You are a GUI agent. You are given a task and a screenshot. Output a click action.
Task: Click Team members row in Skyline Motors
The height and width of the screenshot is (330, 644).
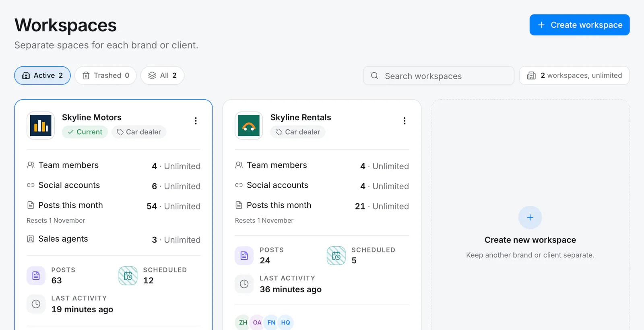pyautogui.click(x=114, y=166)
